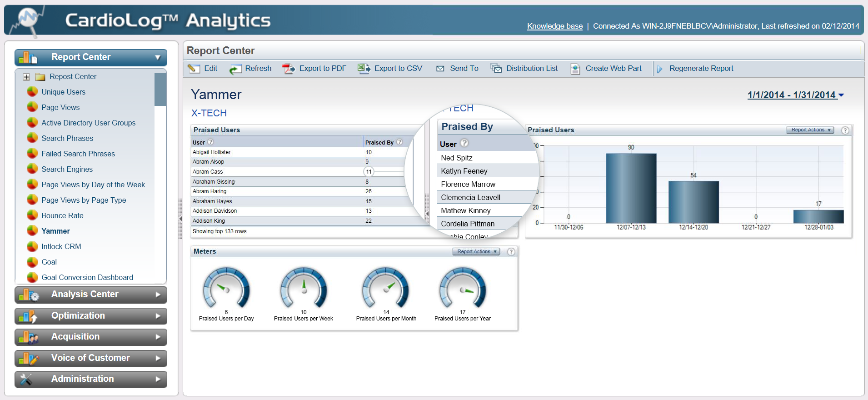
Task: Click the Export to CSV icon
Action: pos(364,69)
